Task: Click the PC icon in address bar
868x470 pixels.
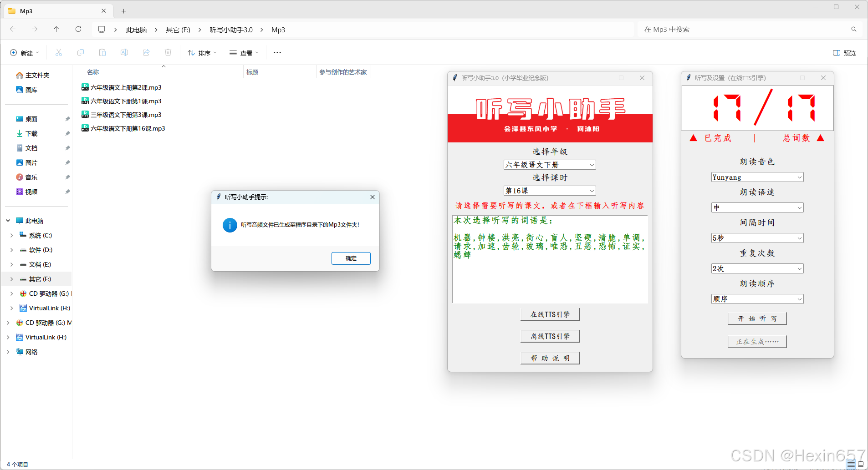Action: point(102,29)
